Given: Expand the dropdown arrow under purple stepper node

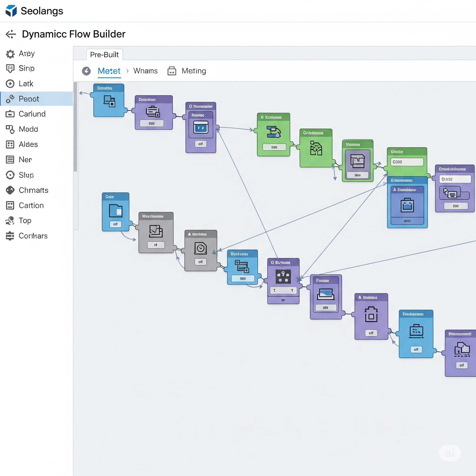Looking at the screenshot, I should coord(283,300).
